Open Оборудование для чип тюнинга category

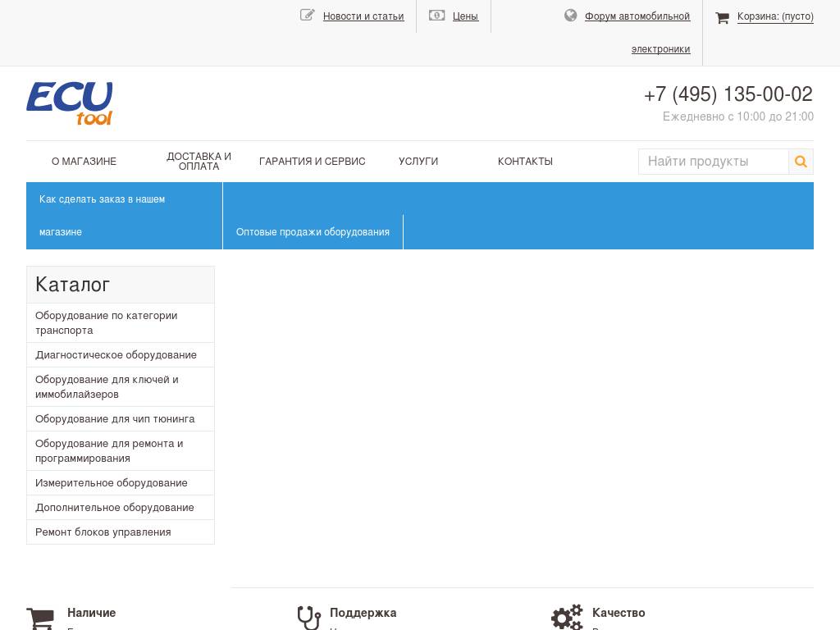[115, 419]
